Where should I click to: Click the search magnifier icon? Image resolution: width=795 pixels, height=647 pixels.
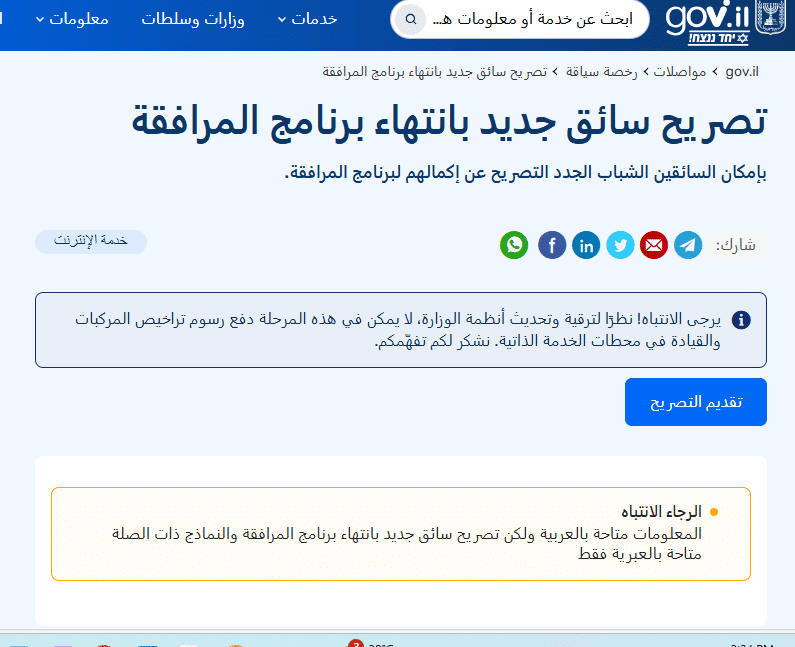pyautogui.click(x=410, y=19)
